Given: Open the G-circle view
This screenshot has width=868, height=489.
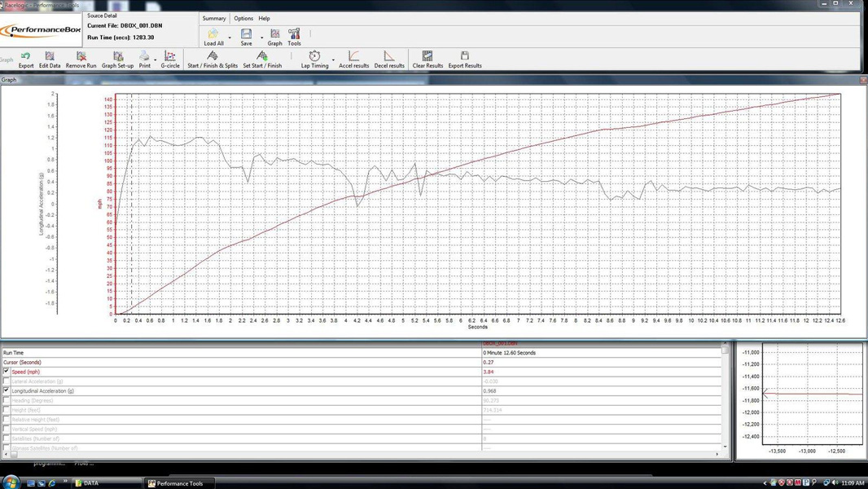Looking at the screenshot, I should [x=169, y=59].
